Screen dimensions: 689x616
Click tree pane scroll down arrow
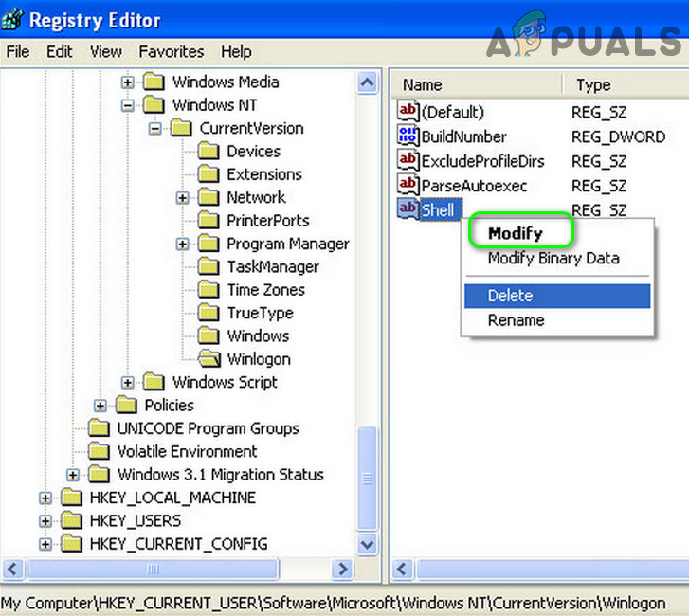point(367,545)
